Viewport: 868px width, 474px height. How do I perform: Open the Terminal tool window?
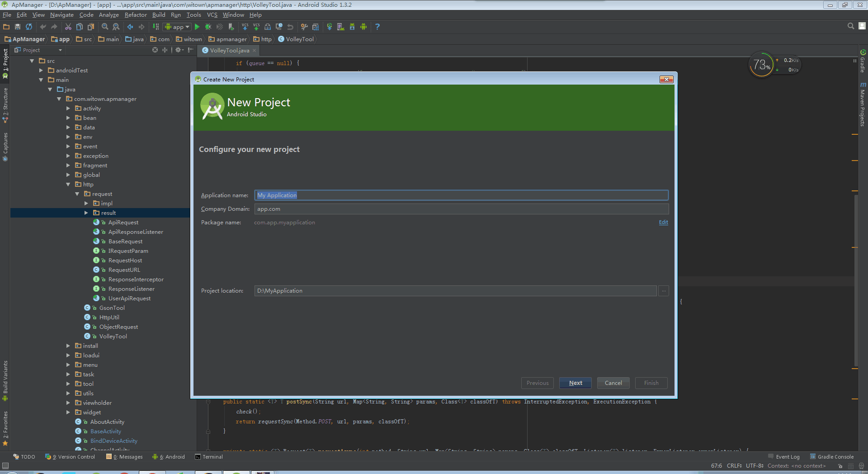(209, 457)
